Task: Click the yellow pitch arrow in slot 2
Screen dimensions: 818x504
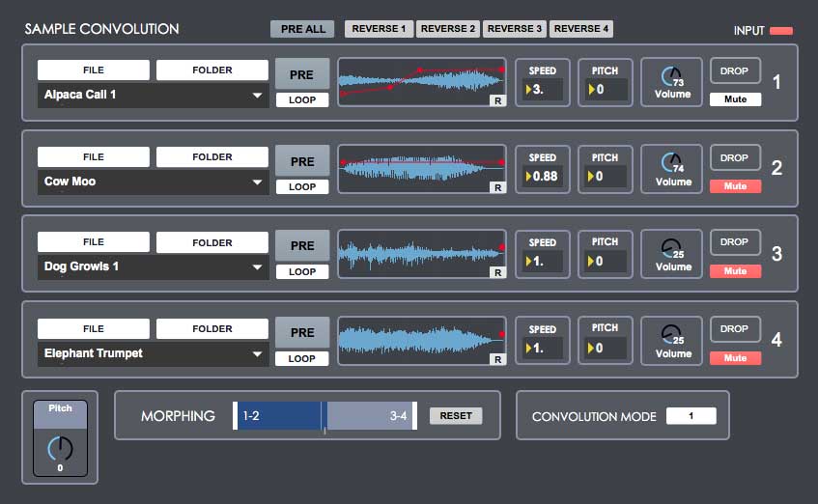Action: tap(592, 177)
